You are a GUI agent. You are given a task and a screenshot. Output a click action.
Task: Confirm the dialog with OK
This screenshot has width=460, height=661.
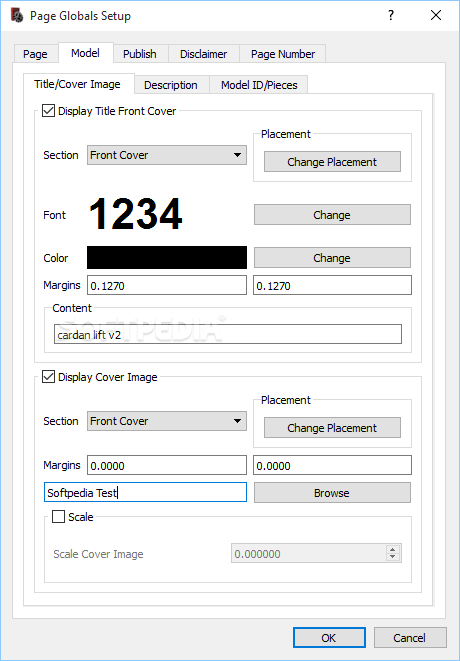[x=329, y=638]
